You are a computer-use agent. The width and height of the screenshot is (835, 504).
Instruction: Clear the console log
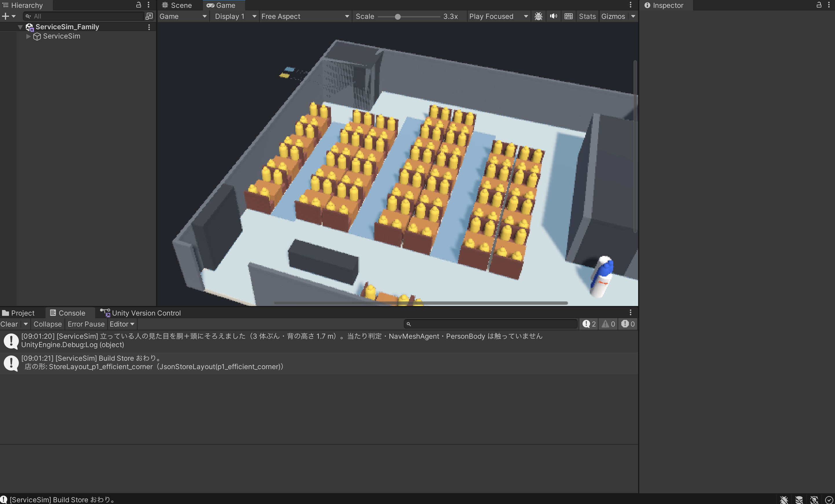(9, 324)
